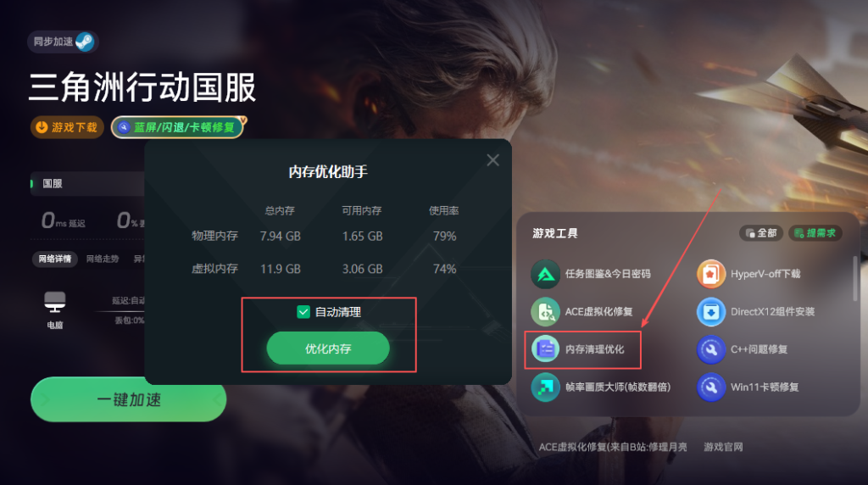Expand the 国服 server selector
Screen dimensions: 868x485
tap(87, 183)
